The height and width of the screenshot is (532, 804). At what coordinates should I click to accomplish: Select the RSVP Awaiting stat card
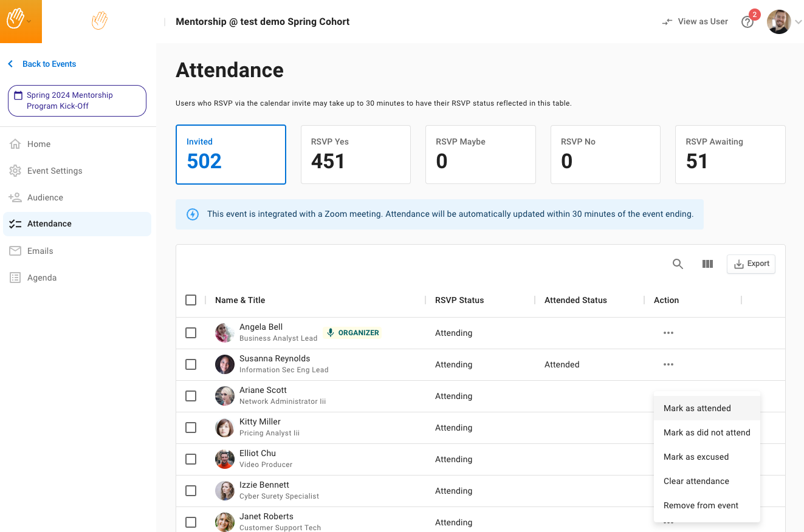[730, 154]
